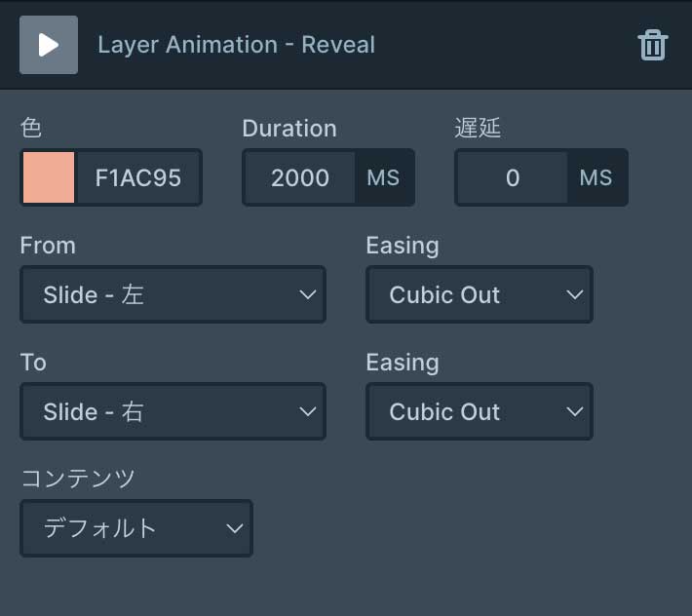Click the MS unit beside Duration
This screenshot has height=616, width=692.
click(x=383, y=177)
